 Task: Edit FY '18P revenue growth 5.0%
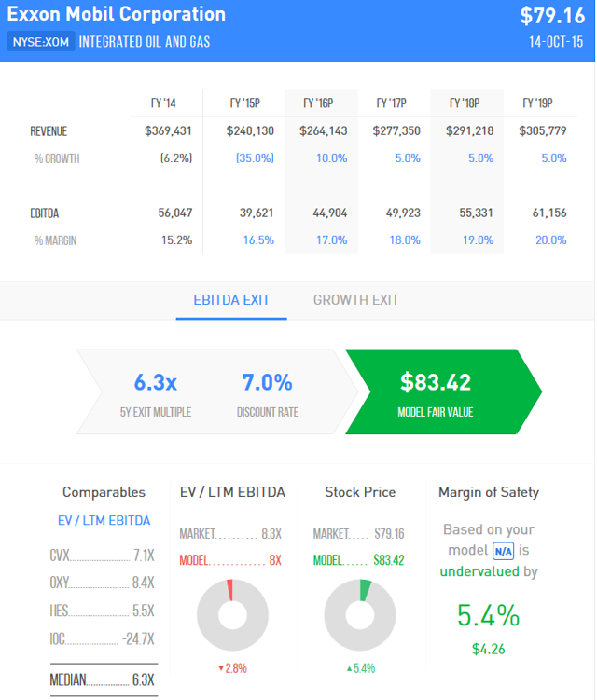[480, 158]
